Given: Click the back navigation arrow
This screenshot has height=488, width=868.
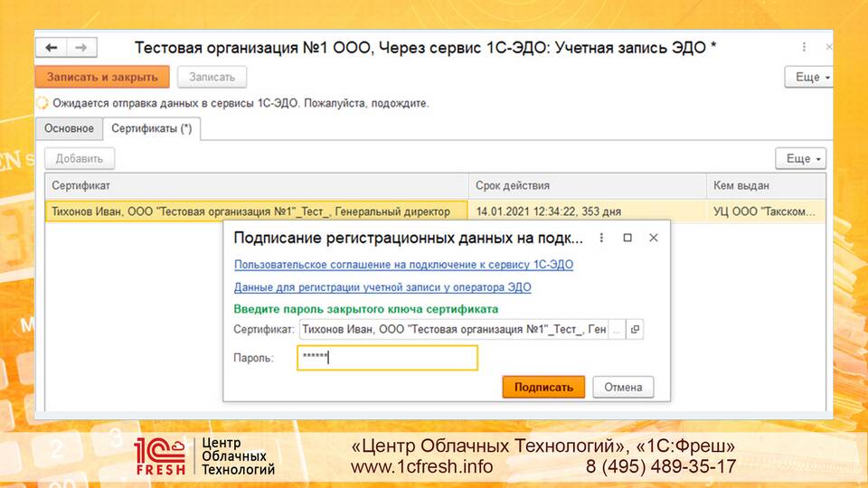Looking at the screenshot, I should [x=52, y=48].
